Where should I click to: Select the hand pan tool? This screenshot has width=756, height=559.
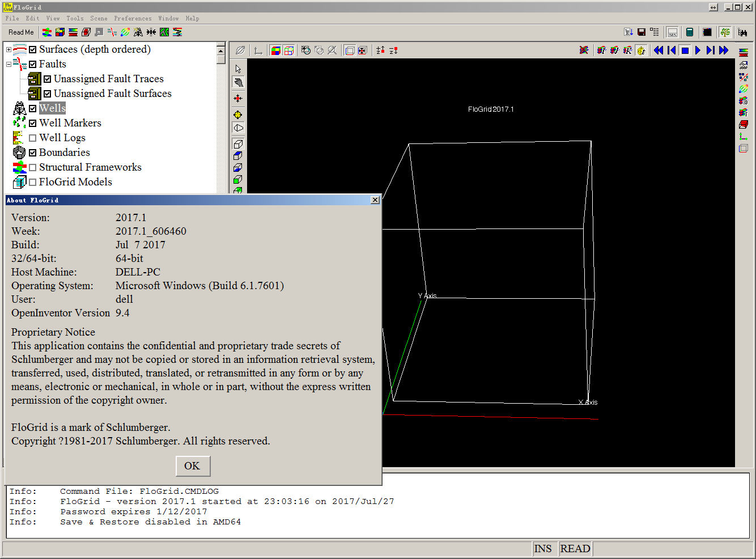238,83
